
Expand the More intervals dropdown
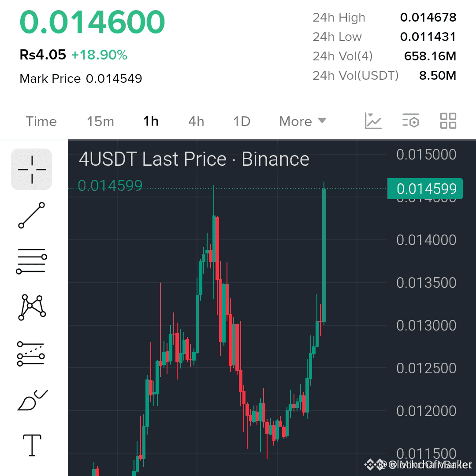pos(303,122)
